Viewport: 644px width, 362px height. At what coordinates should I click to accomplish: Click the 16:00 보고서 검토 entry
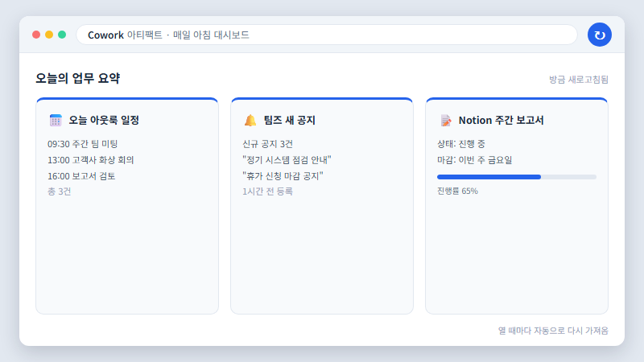click(81, 176)
